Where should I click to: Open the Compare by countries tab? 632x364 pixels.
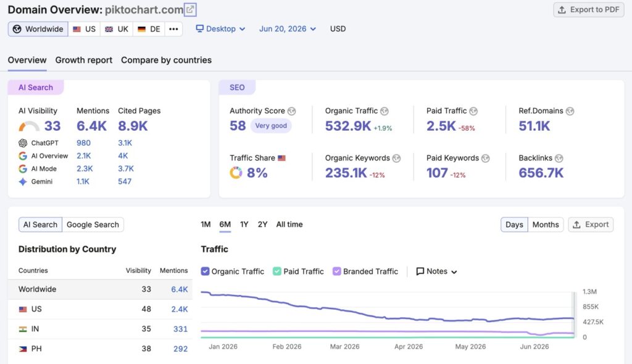[x=166, y=60]
